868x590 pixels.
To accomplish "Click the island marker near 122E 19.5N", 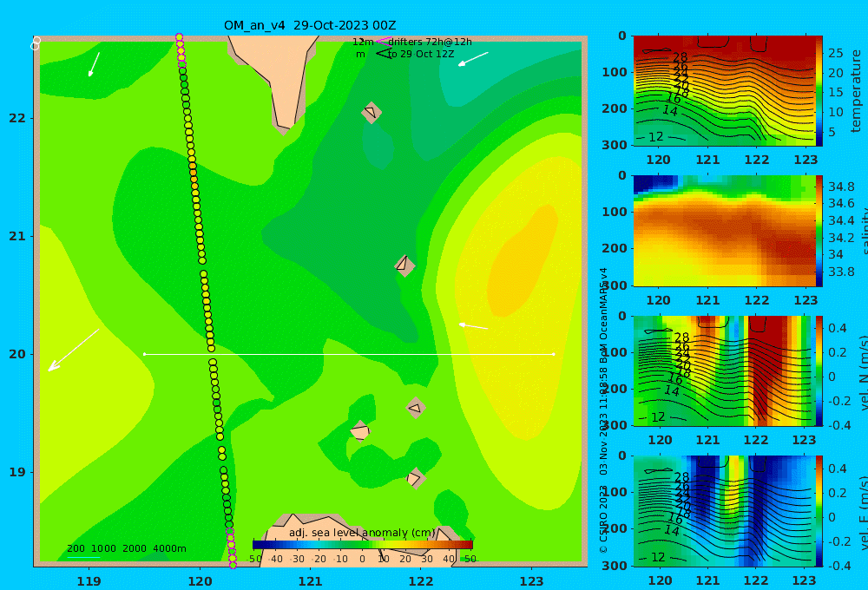I will point(416,408).
